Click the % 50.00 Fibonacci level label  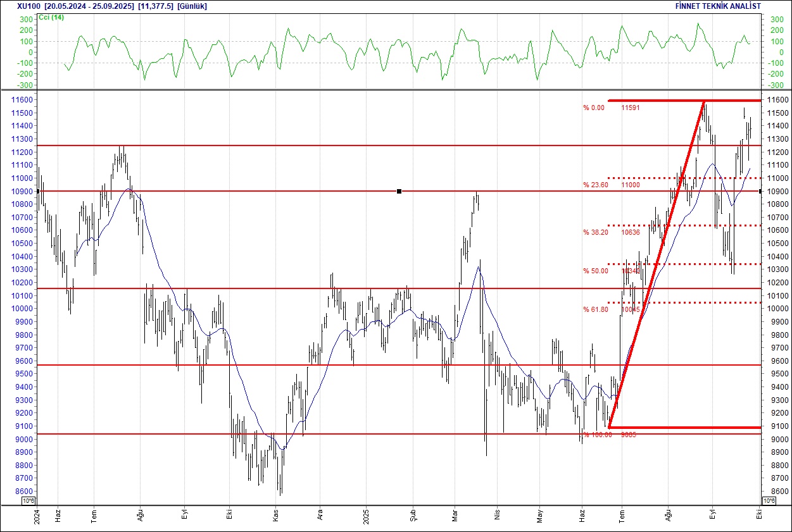pyautogui.click(x=594, y=271)
